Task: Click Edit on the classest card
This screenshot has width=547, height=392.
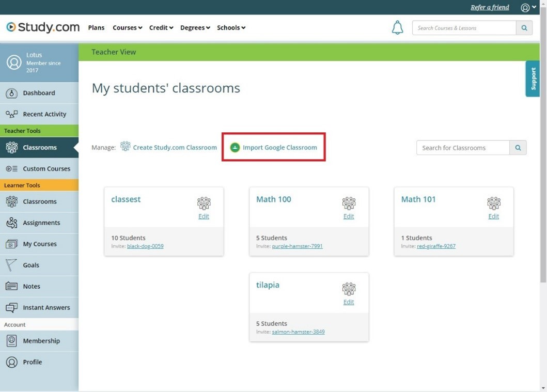Action: [x=204, y=216]
